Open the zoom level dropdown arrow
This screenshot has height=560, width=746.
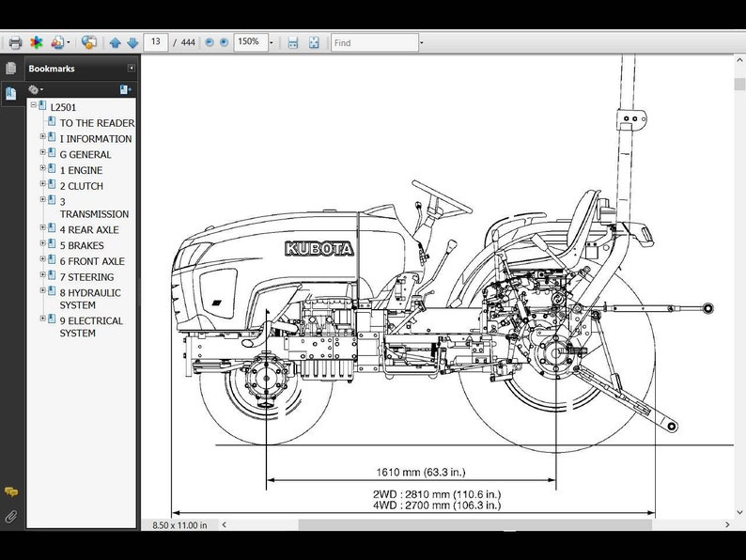(x=272, y=43)
